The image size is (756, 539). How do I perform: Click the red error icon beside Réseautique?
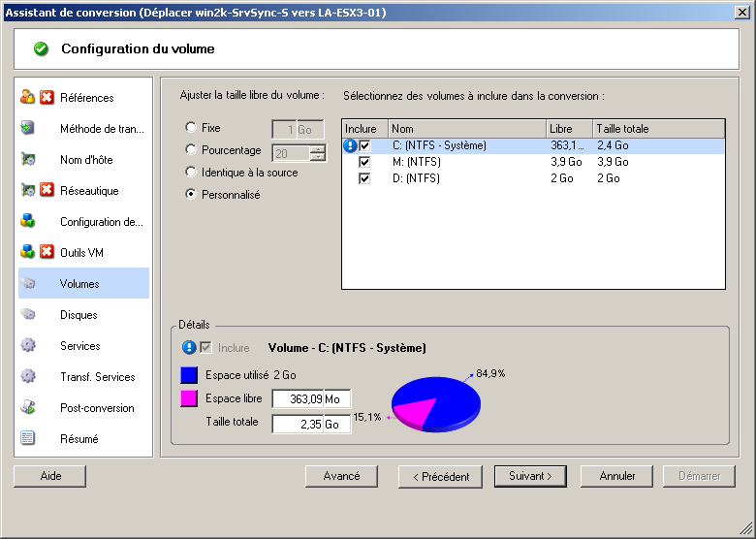[x=47, y=190]
